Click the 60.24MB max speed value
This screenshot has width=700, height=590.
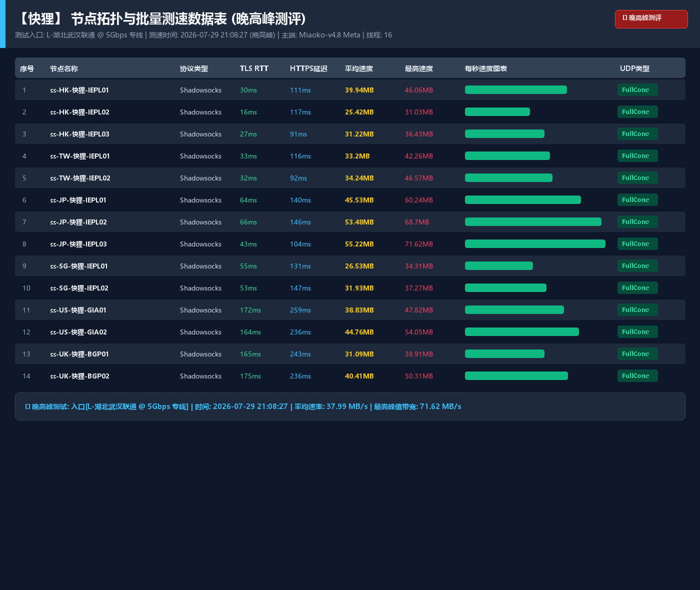coord(419,200)
